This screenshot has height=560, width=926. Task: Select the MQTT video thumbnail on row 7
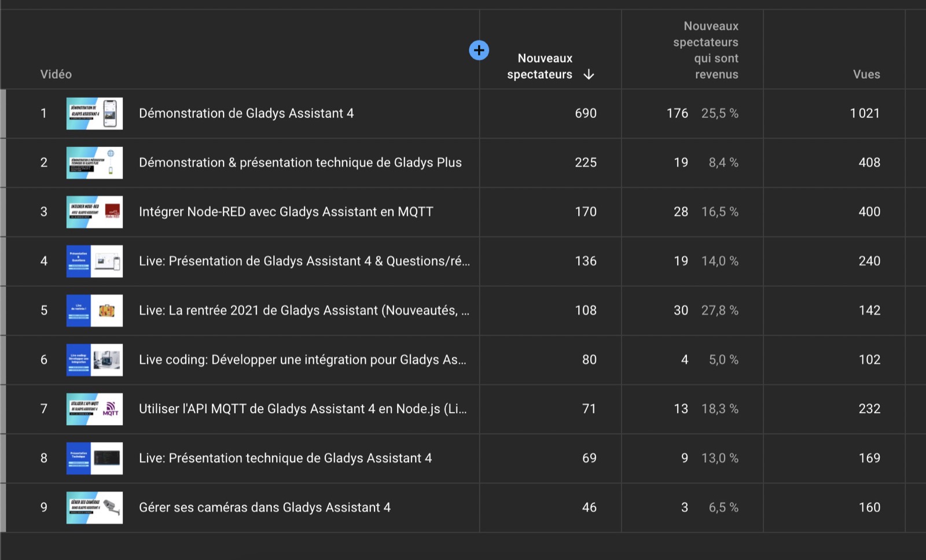tap(94, 408)
